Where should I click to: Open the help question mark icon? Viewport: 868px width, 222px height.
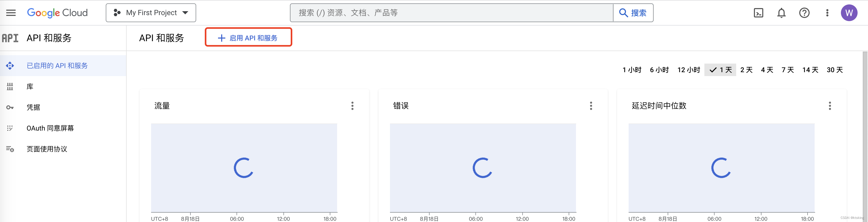(x=804, y=13)
